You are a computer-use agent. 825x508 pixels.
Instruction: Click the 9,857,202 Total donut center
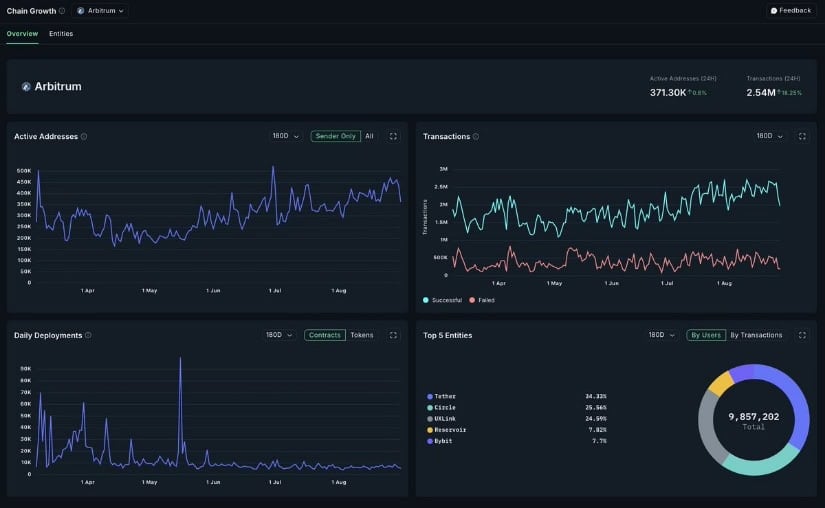[753, 420]
